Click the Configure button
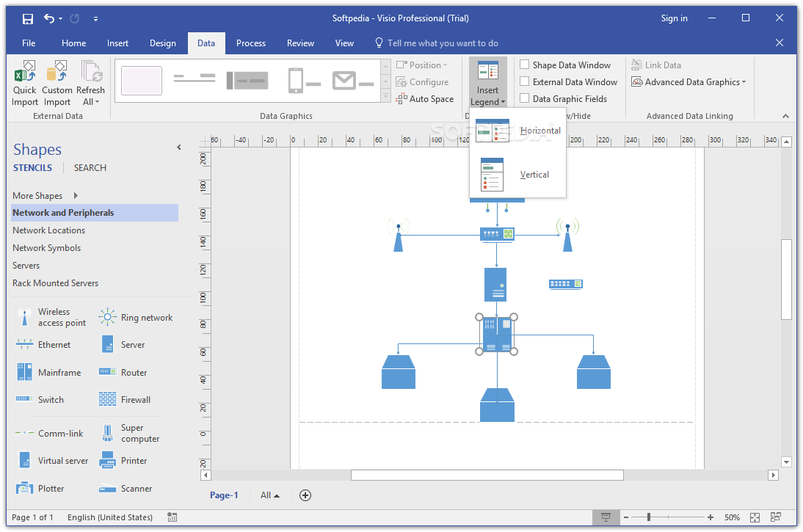 (x=422, y=82)
